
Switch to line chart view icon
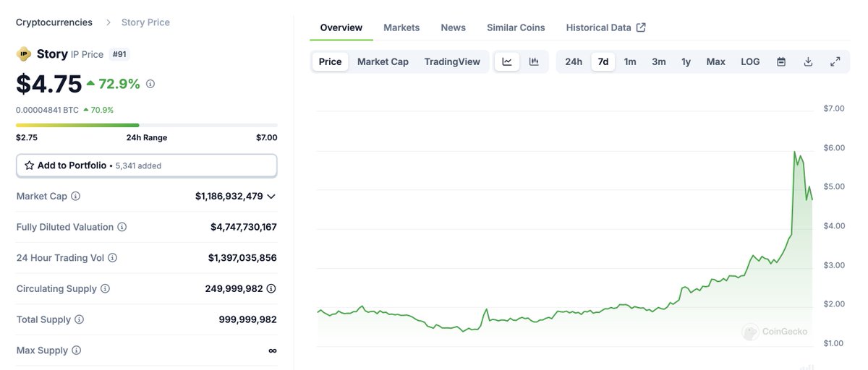click(x=507, y=61)
